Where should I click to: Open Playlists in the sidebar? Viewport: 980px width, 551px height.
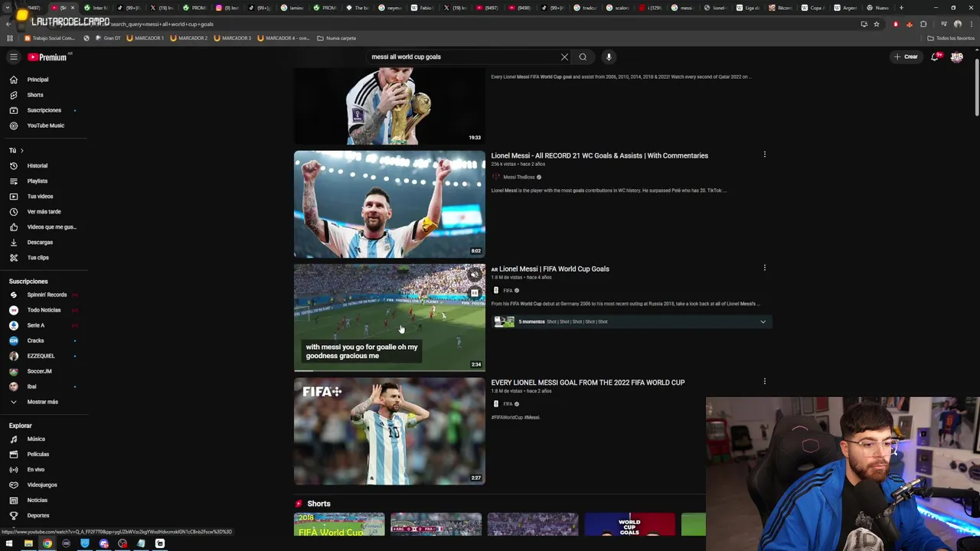(x=37, y=181)
